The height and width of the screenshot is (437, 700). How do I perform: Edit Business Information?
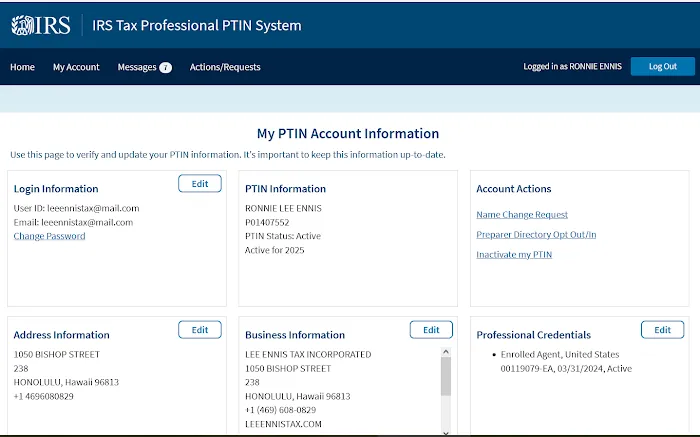431,330
